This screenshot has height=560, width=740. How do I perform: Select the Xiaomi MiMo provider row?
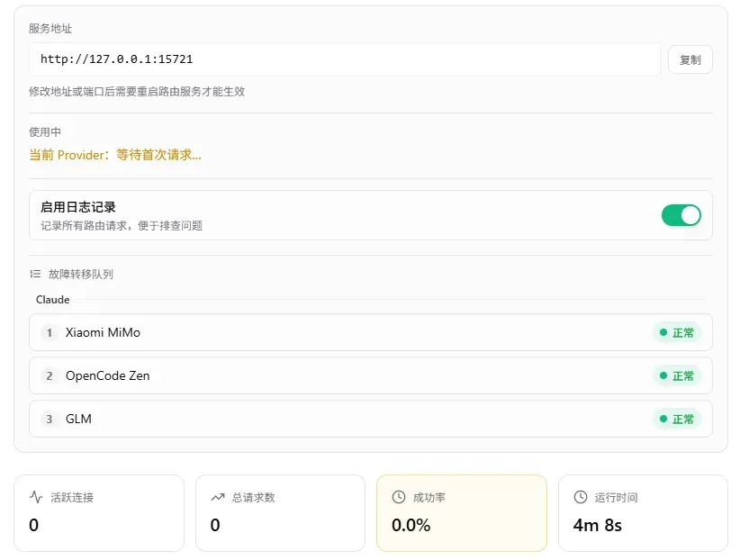[x=371, y=332]
